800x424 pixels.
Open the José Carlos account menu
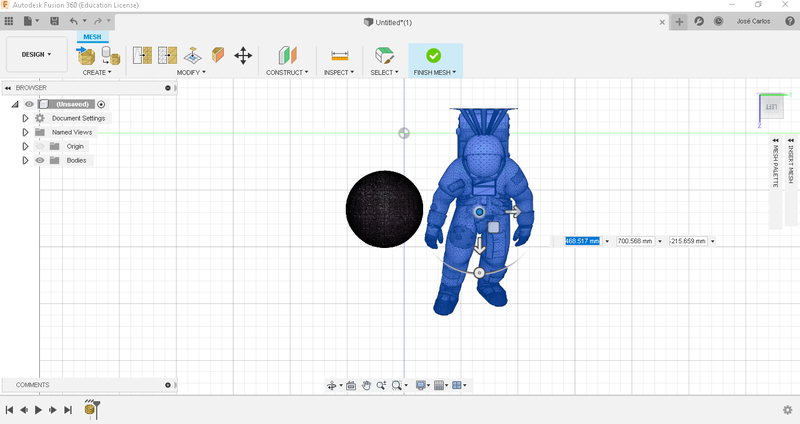753,21
